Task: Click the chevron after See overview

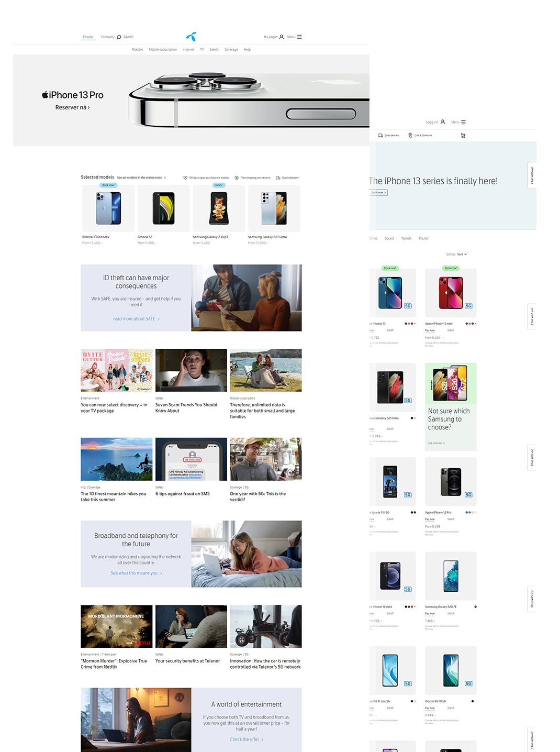Action: click(x=444, y=443)
